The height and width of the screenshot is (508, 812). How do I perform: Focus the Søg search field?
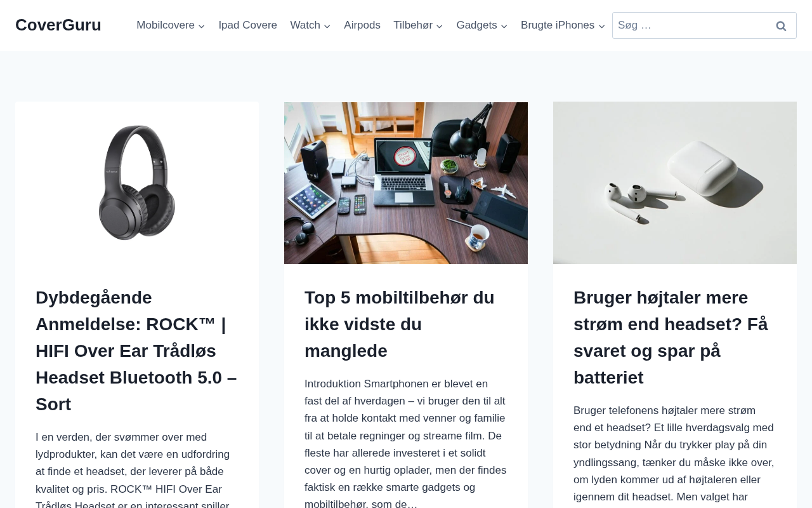pyautogui.click(x=689, y=25)
